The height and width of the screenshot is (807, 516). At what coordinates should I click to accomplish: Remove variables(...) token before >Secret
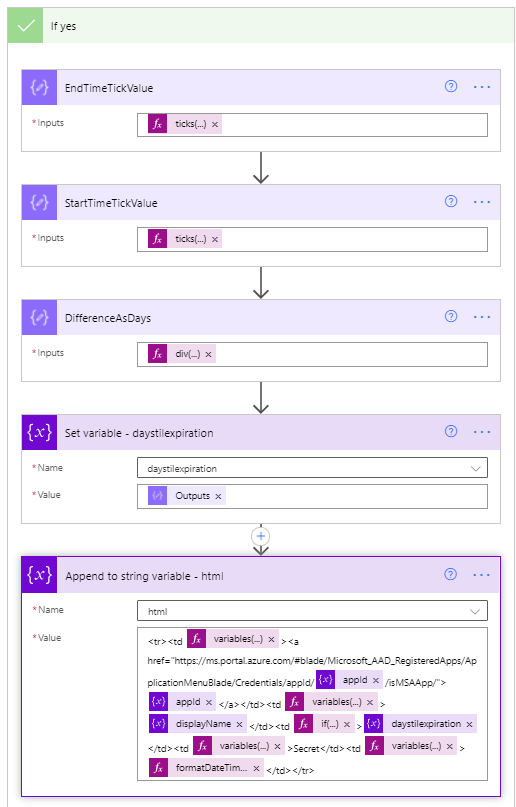277,746
